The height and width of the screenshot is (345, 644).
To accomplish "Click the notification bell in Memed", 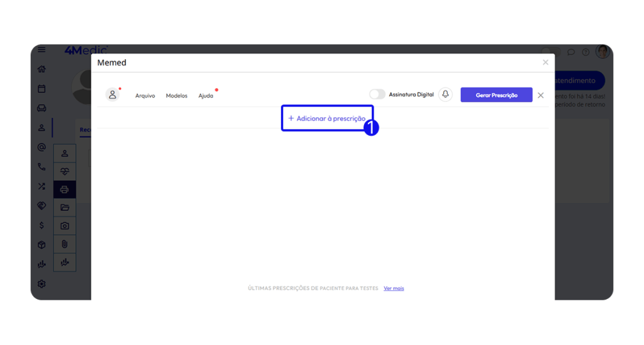I will 445,94.
